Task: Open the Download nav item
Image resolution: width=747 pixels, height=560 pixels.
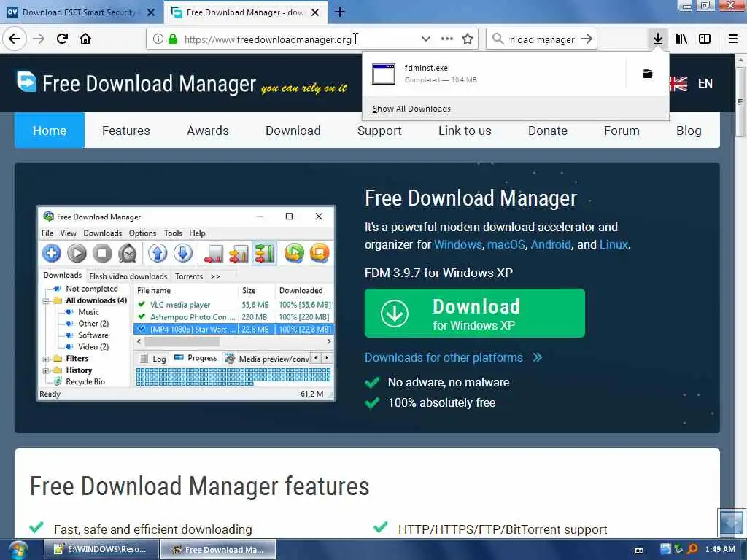Action: tap(293, 131)
